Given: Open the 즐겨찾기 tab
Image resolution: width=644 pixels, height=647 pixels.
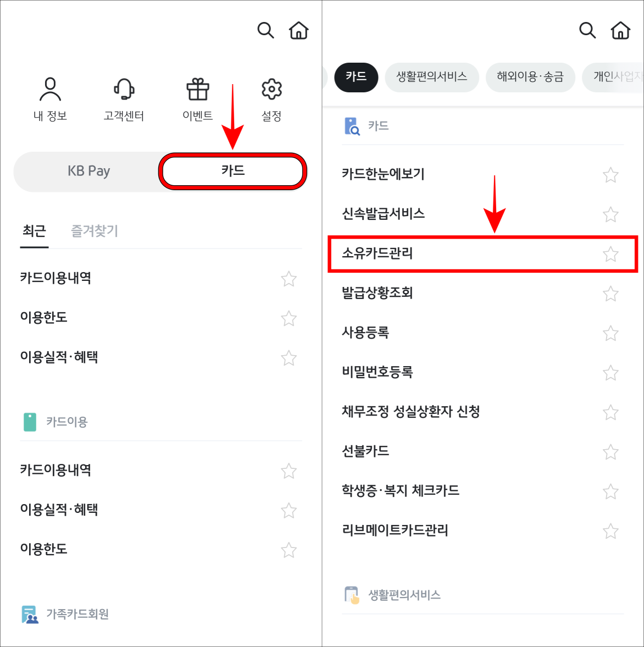Looking at the screenshot, I should coord(93,231).
